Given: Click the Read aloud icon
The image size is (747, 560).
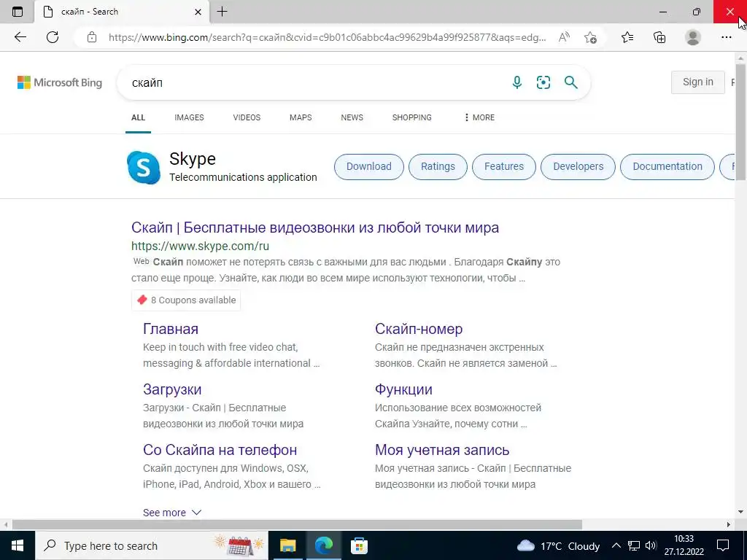Looking at the screenshot, I should pyautogui.click(x=564, y=37).
